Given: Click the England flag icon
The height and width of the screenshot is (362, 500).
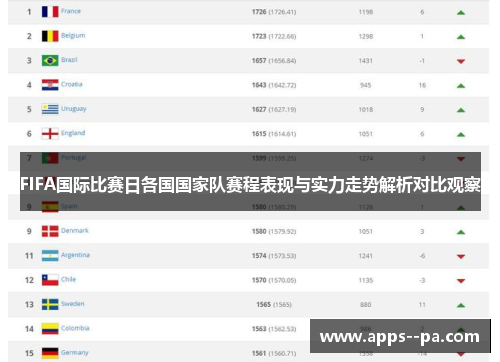Looking at the screenshot, I should click(x=50, y=134).
